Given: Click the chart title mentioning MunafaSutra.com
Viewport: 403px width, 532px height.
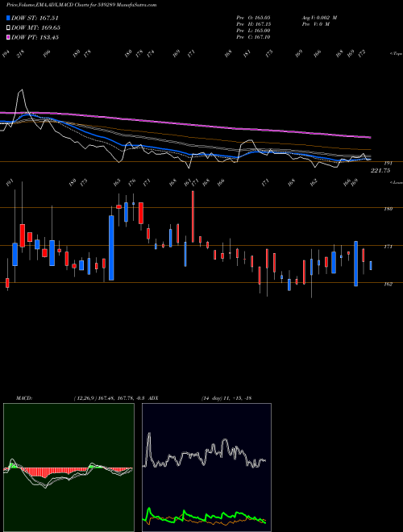Looking at the screenshot, I should [81, 5].
